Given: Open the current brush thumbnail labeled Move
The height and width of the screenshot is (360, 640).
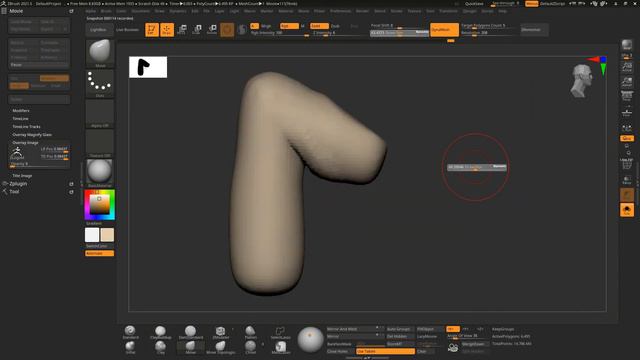Looking at the screenshot, I should pos(100,53).
